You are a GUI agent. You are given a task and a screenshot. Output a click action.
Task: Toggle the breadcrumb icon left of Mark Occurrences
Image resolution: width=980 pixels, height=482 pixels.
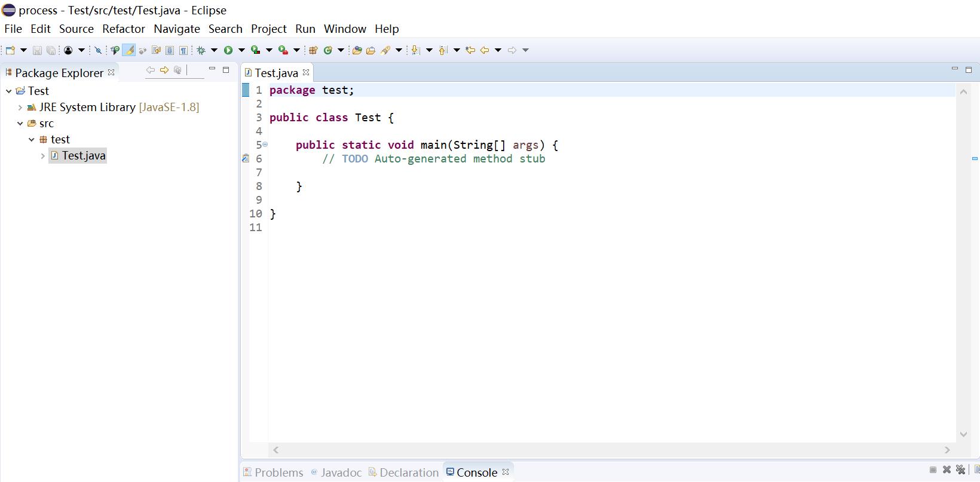pos(115,50)
